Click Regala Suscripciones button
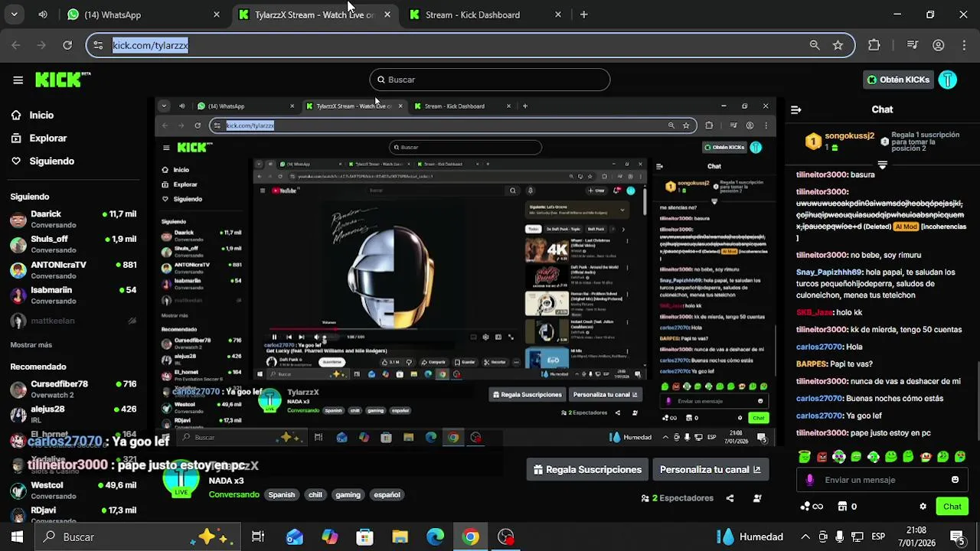Image resolution: width=980 pixels, height=551 pixels. click(587, 470)
